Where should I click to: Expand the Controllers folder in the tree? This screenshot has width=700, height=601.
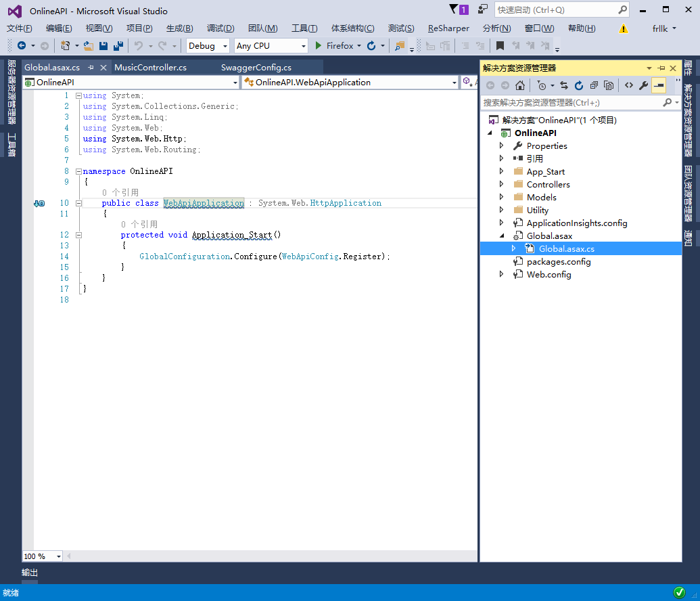[x=501, y=184]
